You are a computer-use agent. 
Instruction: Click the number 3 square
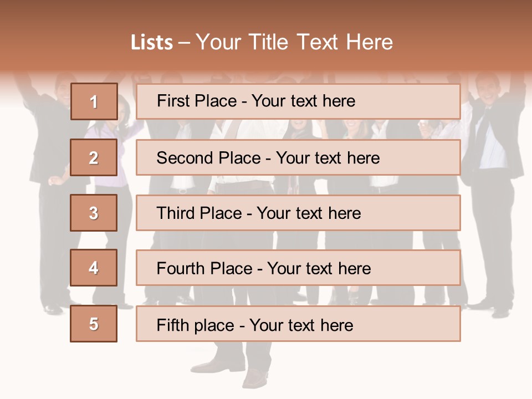tap(94, 213)
